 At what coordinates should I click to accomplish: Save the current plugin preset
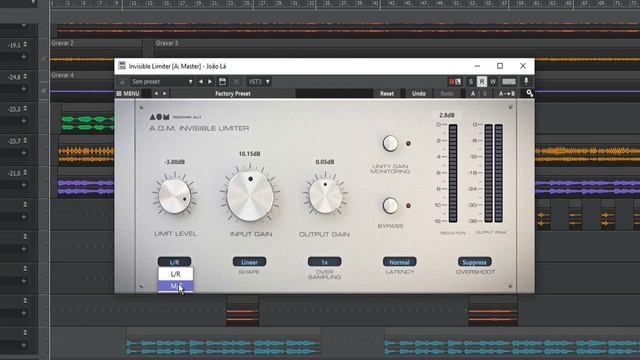(222, 82)
